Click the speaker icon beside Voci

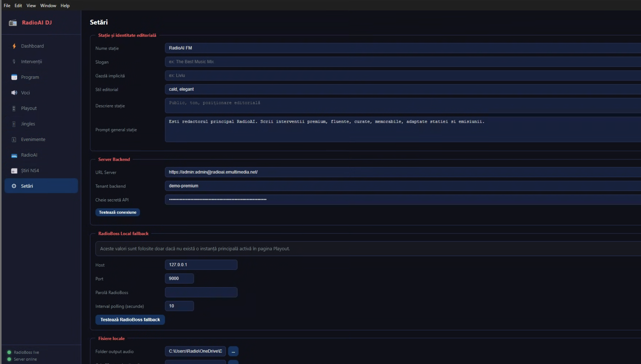[x=14, y=93]
